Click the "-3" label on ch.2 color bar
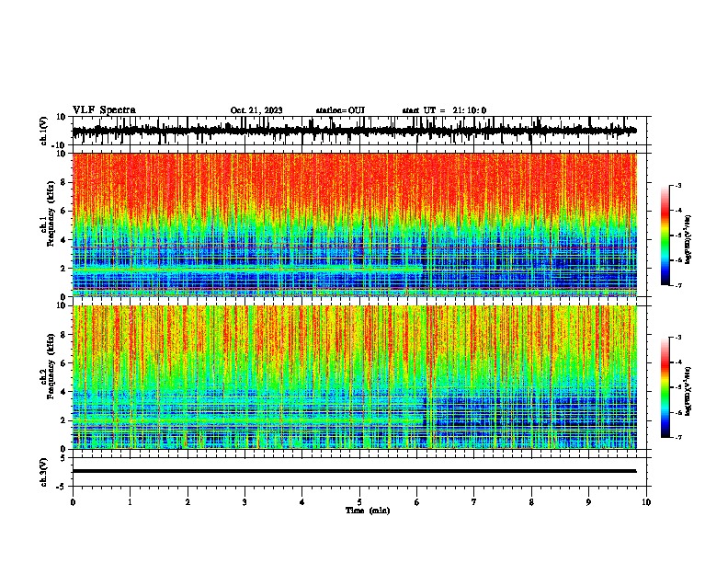The image size is (728, 563). [x=677, y=338]
